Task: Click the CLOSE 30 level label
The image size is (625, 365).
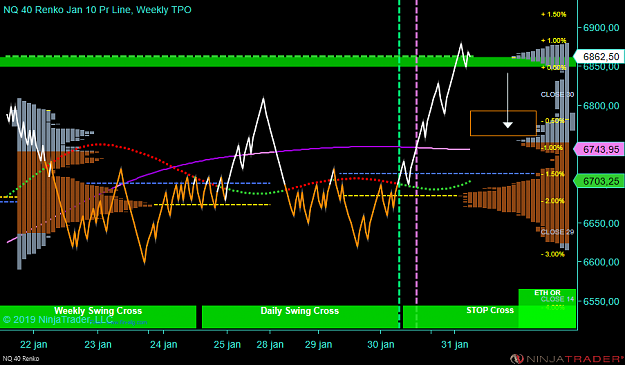Action: pos(557,94)
